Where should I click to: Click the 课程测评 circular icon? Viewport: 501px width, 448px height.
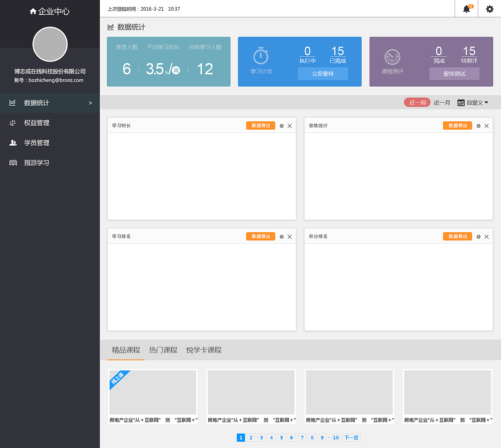click(x=392, y=57)
